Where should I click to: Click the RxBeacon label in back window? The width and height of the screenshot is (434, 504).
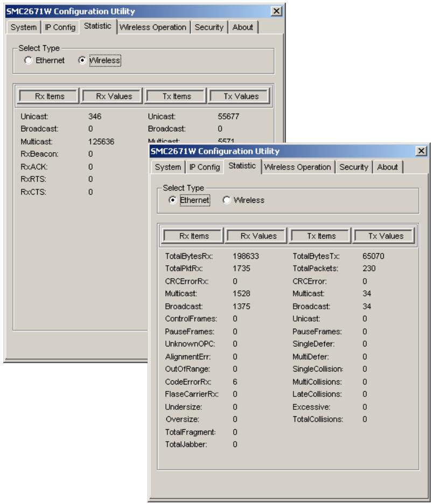pos(39,154)
